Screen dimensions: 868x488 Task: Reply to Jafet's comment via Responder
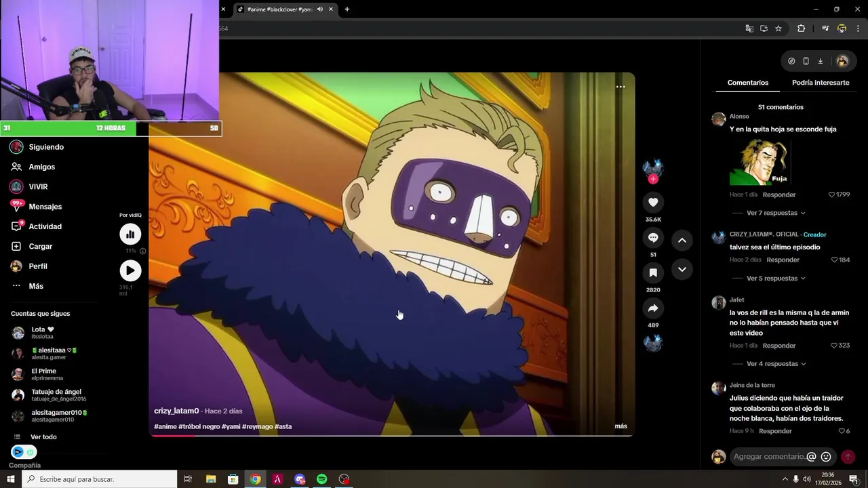(x=779, y=346)
